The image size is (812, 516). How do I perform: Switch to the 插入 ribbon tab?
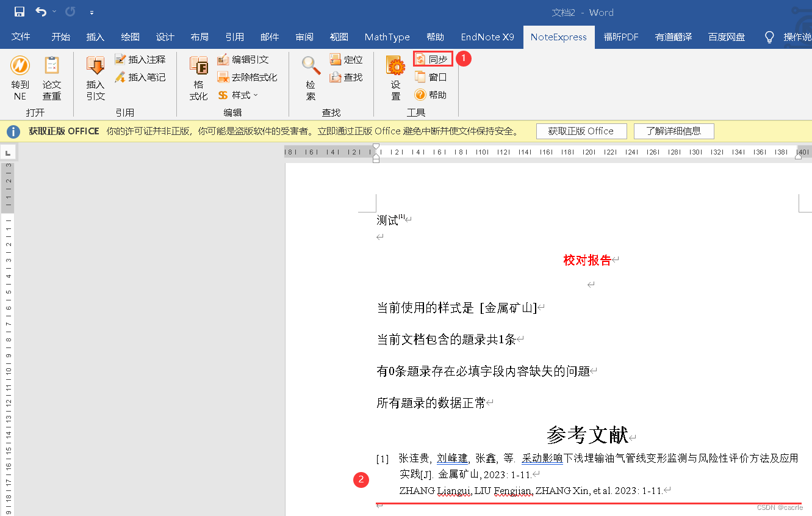[95, 37]
